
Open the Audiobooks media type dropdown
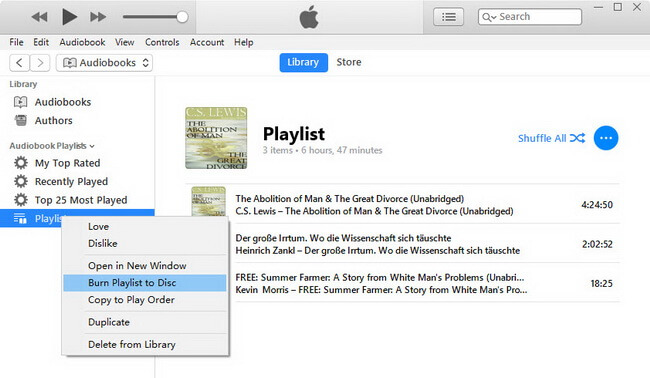point(104,63)
